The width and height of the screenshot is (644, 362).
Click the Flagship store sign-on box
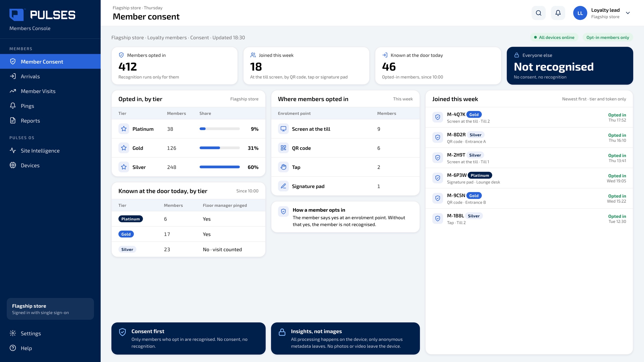pos(50,309)
